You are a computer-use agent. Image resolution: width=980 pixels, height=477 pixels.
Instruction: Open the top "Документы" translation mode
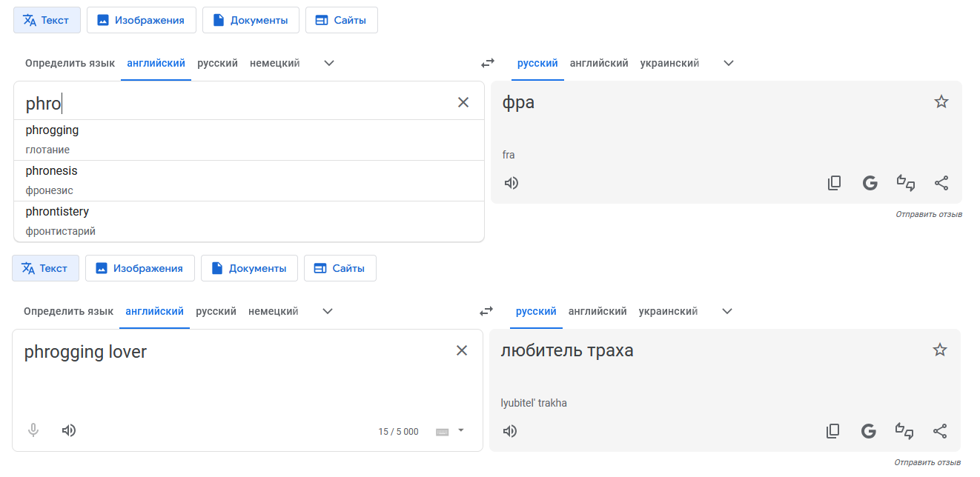coord(251,21)
